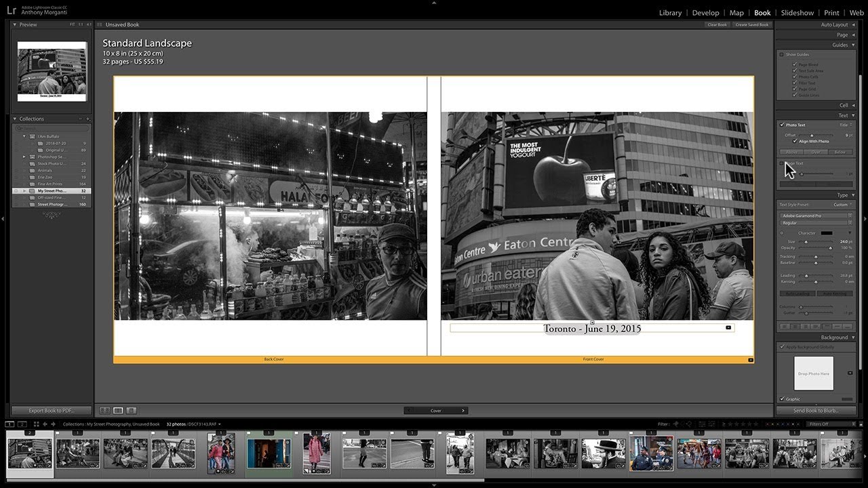Open the Photo Text Title dropdown
This screenshot has width=868, height=488.
(846, 125)
